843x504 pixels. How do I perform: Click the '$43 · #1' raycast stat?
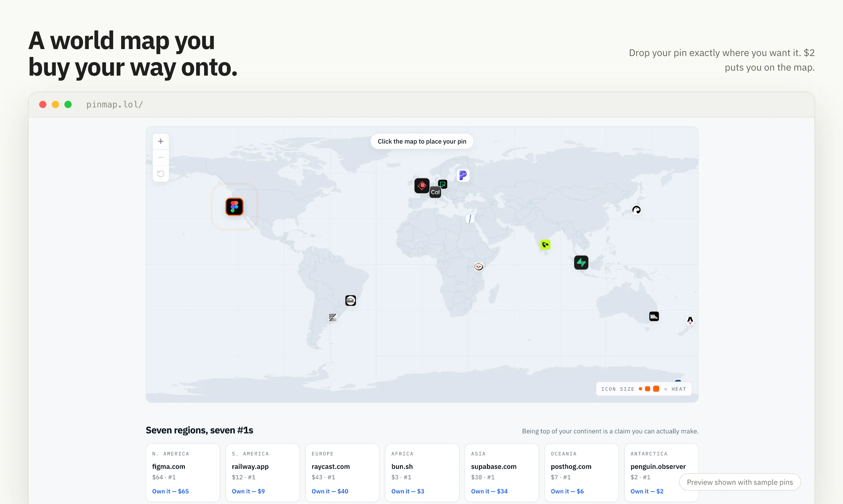pos(323,477)
